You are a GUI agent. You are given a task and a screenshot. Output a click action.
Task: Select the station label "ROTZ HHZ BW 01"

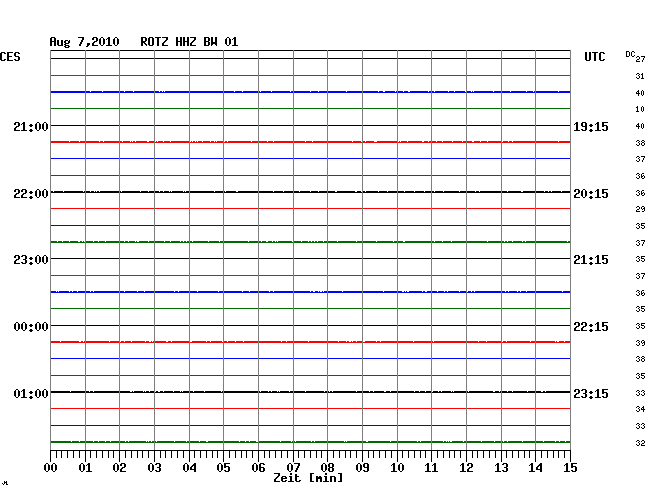[189, 42]
